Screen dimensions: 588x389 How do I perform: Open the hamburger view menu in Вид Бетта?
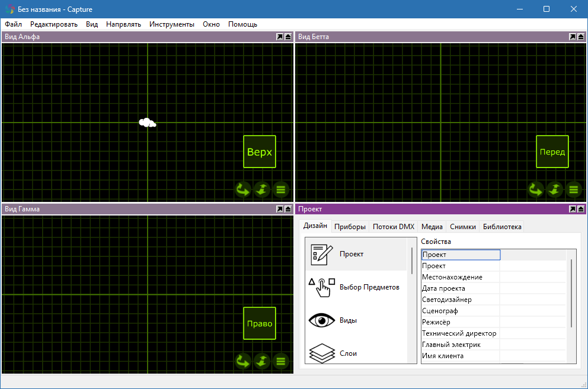pos(574,189)
